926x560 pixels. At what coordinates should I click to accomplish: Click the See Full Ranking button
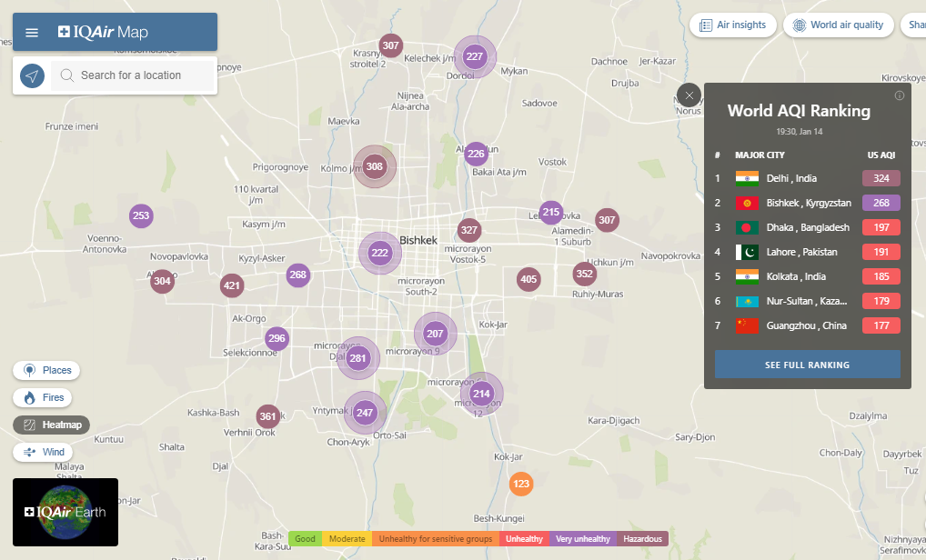click(x=807, y=365)
